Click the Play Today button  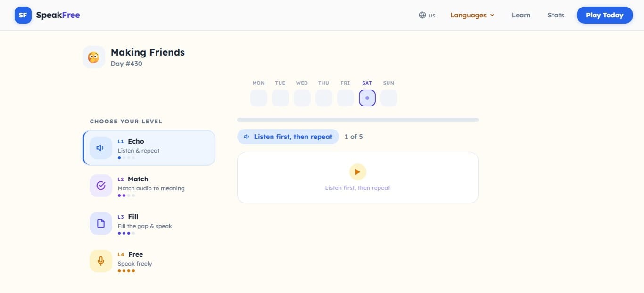click(604, 15)
